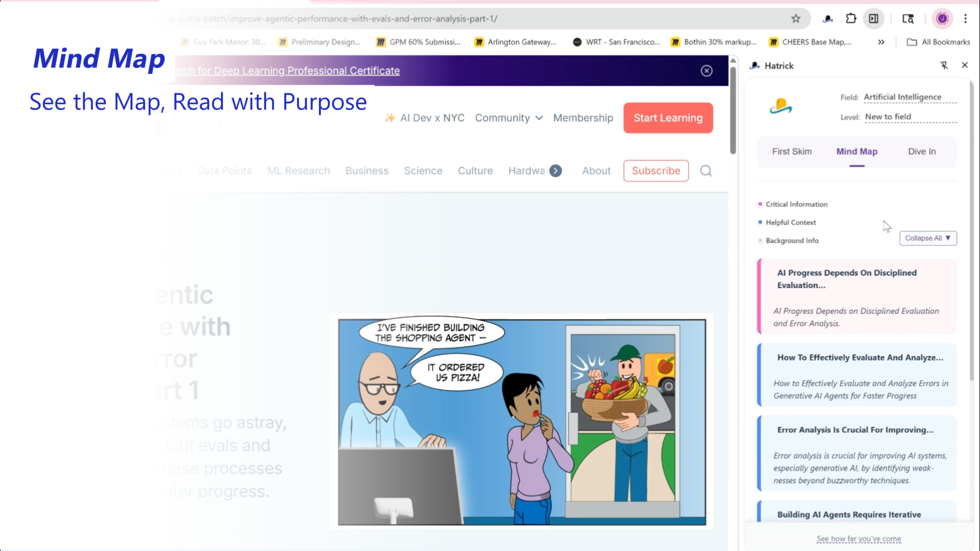Click the arrow to scroll category navigation right
This screenshot has width=980, height=551.
(556, 171)
